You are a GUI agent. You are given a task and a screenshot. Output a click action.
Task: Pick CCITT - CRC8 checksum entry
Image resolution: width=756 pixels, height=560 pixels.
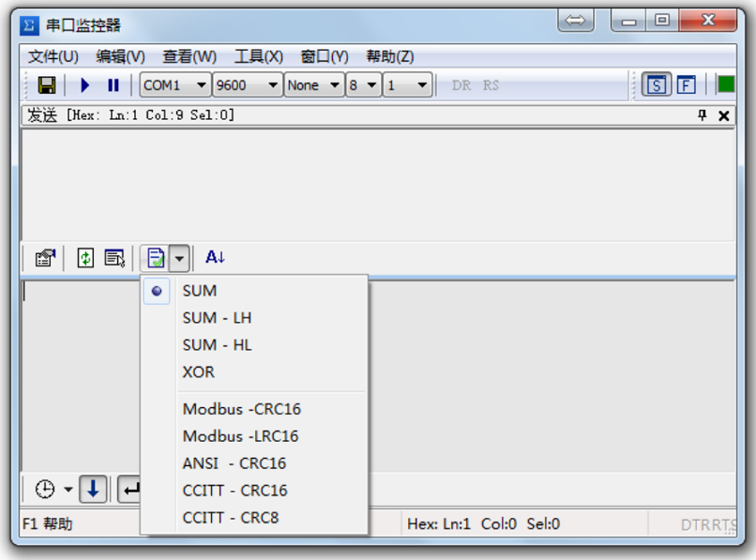coord(230,517)
